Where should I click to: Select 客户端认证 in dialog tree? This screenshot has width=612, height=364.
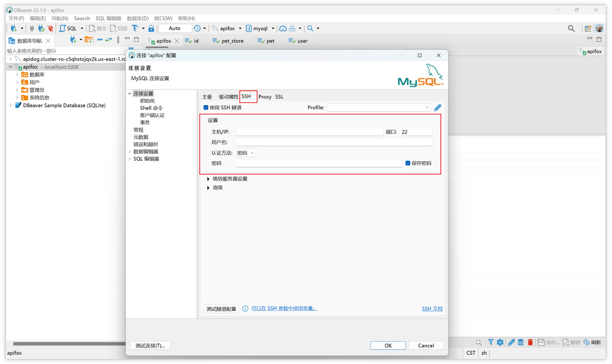[x=152, y=115]
